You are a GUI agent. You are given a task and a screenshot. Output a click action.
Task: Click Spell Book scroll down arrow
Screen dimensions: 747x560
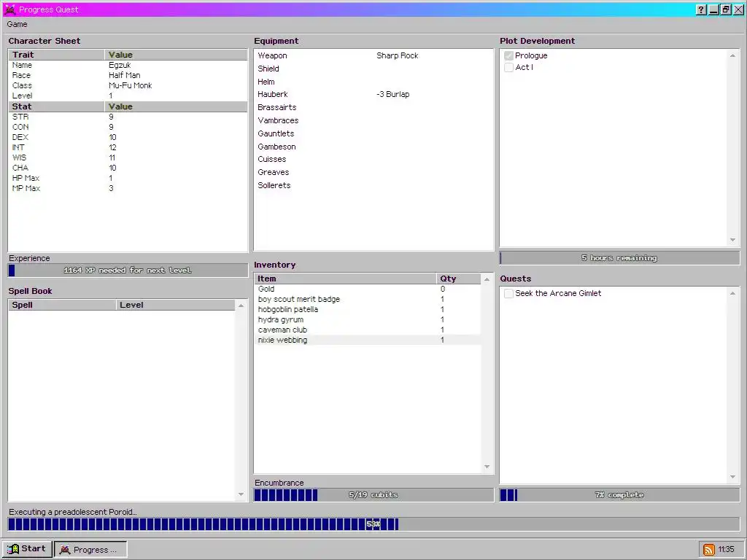pos(241,494)
